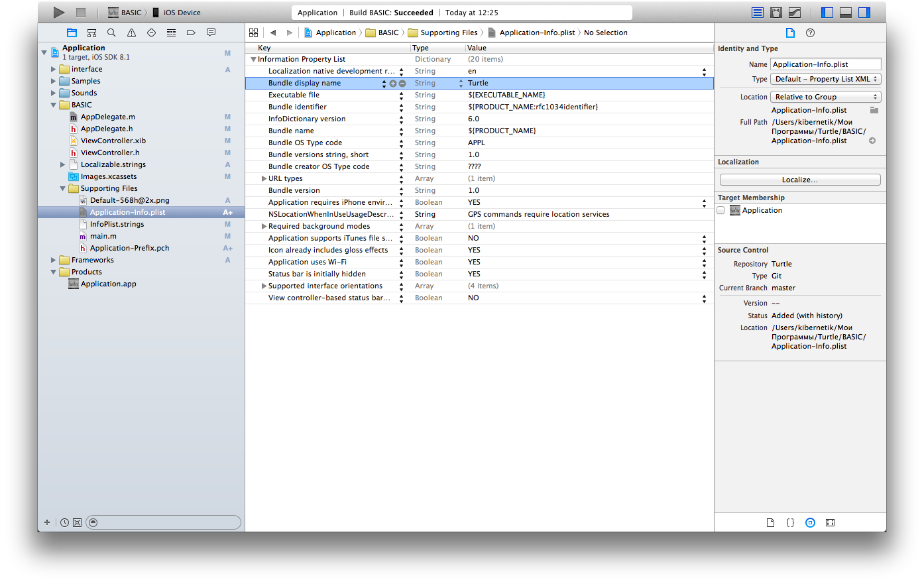This screenshot has height=584, width=924.
Task: Open the Find navigator
Action: click(x=111, y=32)
